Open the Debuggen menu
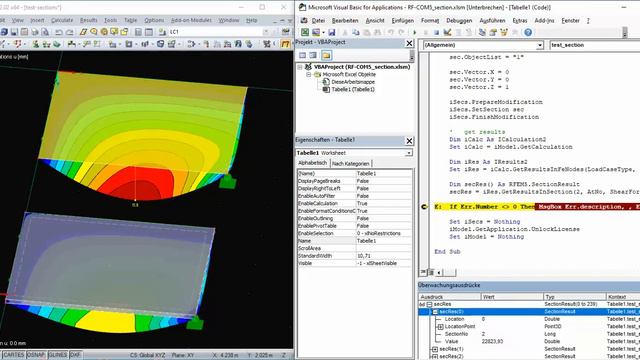This screenshot has height=360, width=640. (x=459, y=20)
